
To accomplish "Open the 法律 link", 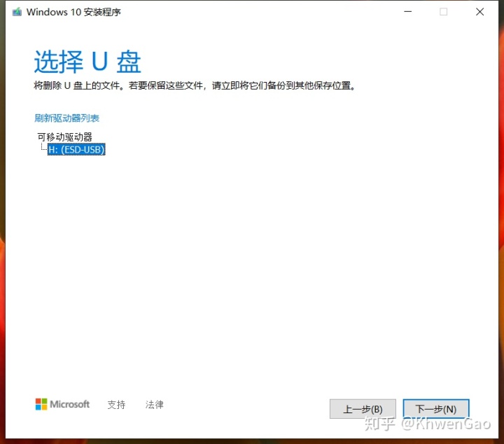I will tap(154, 405).
